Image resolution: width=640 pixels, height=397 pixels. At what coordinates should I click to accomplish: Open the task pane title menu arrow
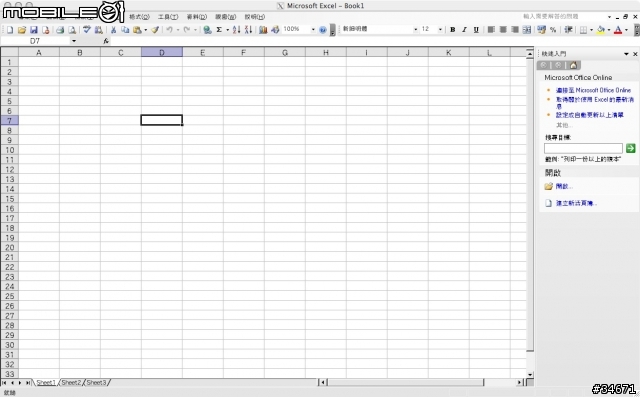click(626, 54)
